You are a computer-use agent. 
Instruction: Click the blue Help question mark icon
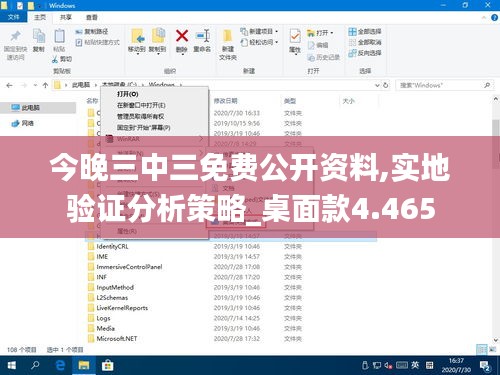(x=495, y=18)
